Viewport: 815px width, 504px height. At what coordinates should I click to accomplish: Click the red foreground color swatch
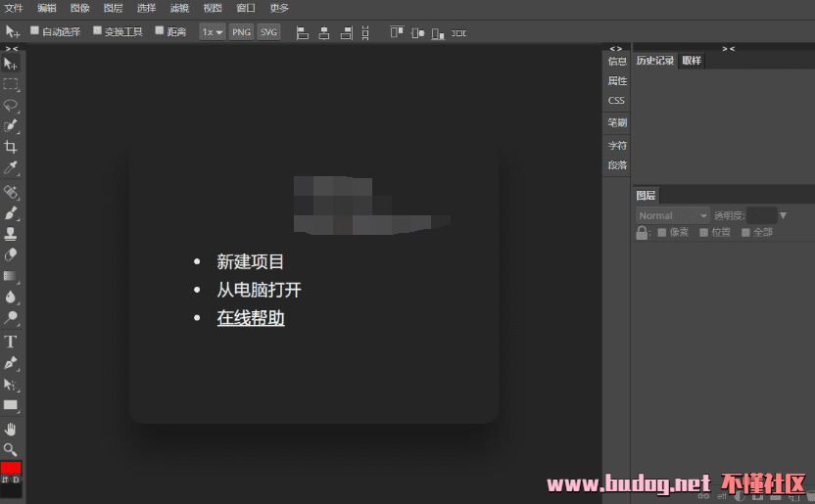pyautogui.click(x=11, y=468)
